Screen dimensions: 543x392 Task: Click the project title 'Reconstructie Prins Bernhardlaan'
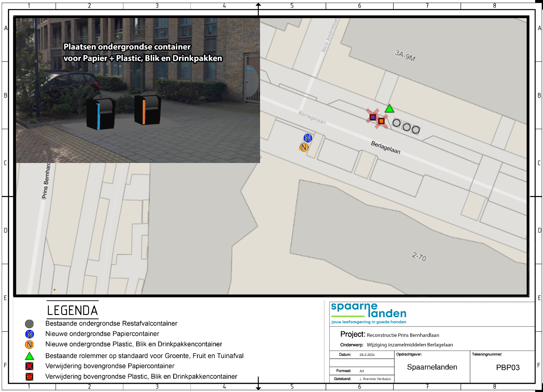click(403, 335)
